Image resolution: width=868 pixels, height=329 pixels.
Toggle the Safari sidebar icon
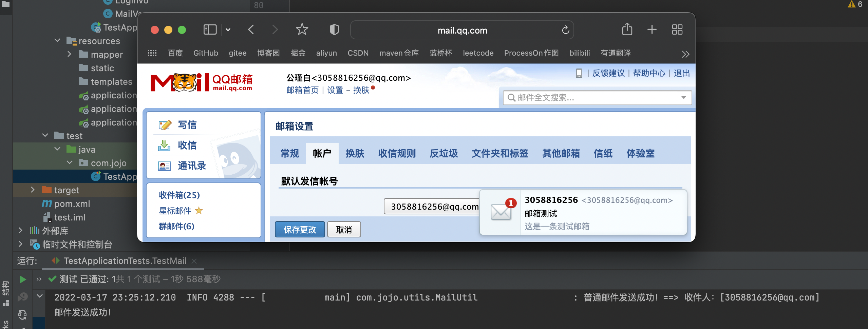[x=210, y=30]
